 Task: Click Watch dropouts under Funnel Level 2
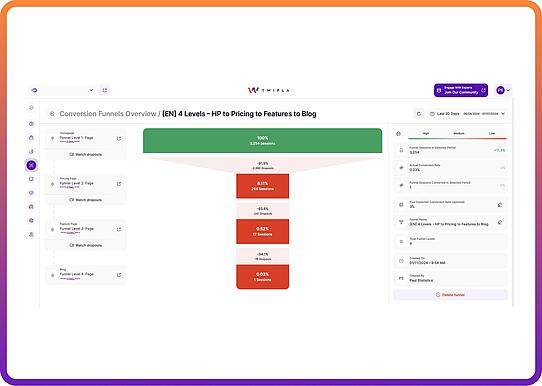(85, 200)
